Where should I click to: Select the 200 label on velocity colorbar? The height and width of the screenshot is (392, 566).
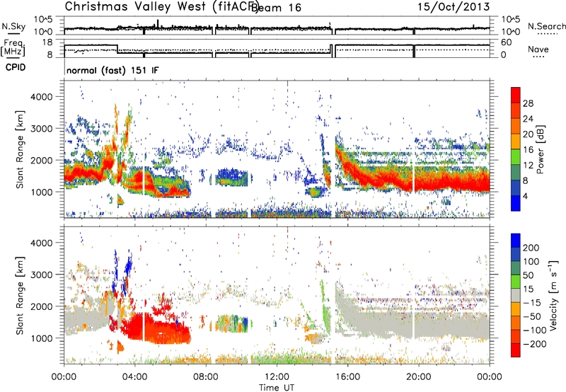coord(531,248)
